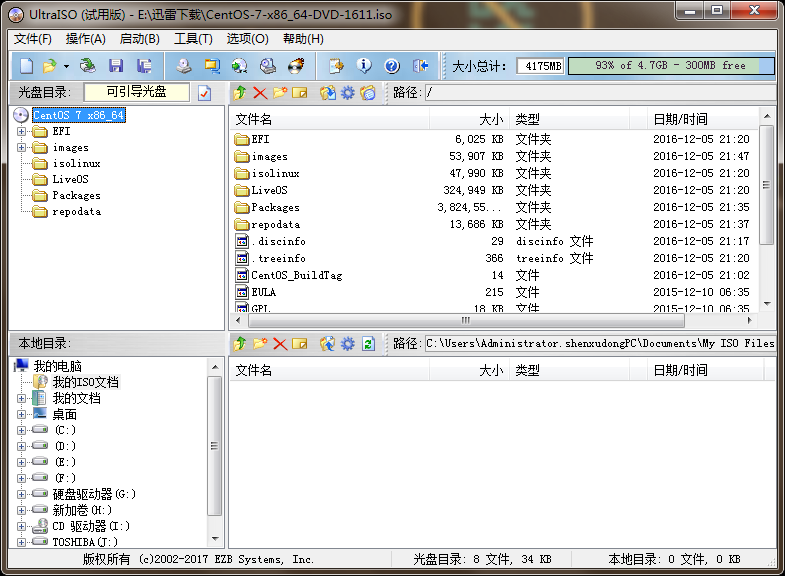Viewport: 785px width, 576px height.
Task: Click the Extract icon in disc pane
Action: pos(328,93)
